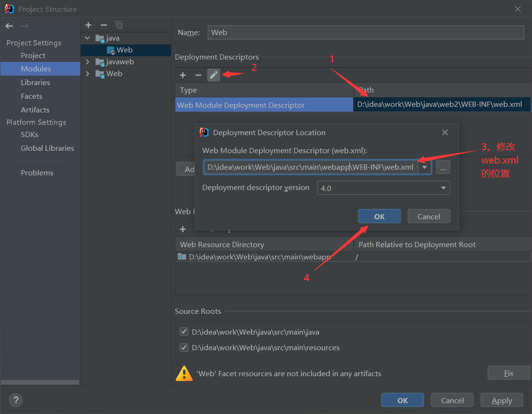
Task: Open the Deployment descriptor version dropdown
Action: (x=443, y=188)
